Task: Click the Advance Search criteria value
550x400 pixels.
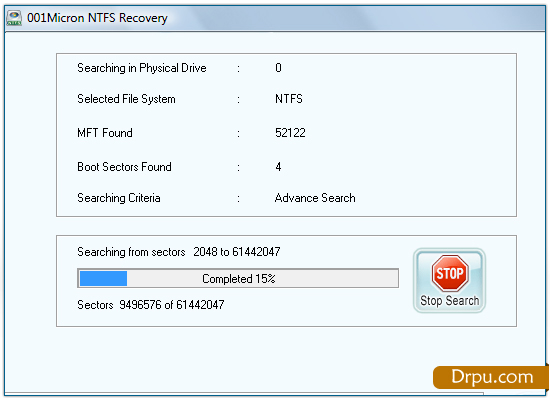Action: tap(315, 198)
